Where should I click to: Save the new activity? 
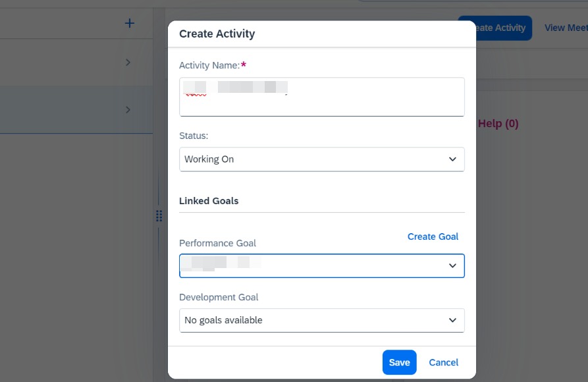coord(400,362)
